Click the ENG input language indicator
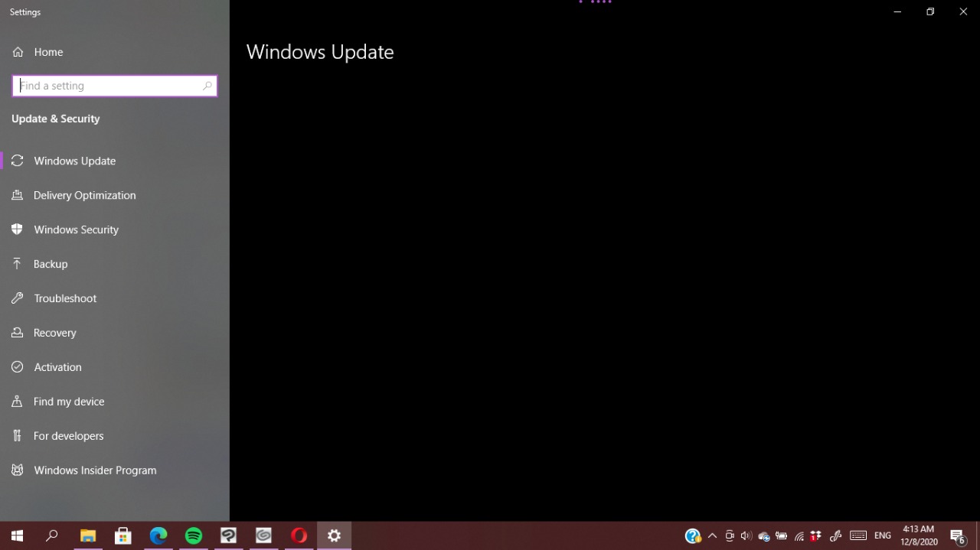 [x=883, y=535]
